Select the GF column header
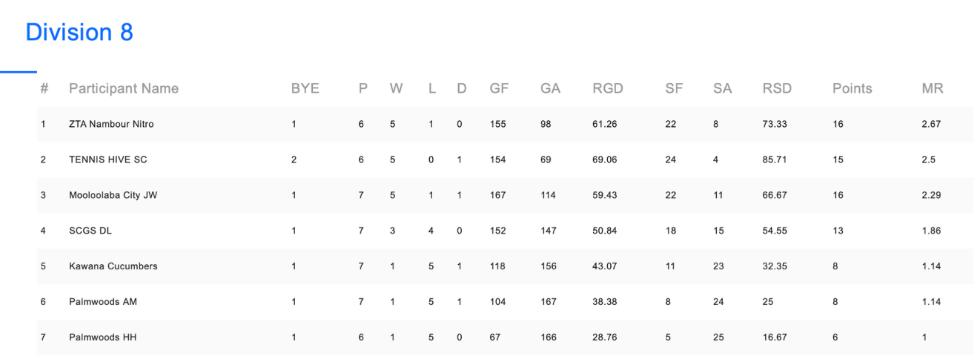This screenshot has width=980, height=362. (x=499, y=88)
